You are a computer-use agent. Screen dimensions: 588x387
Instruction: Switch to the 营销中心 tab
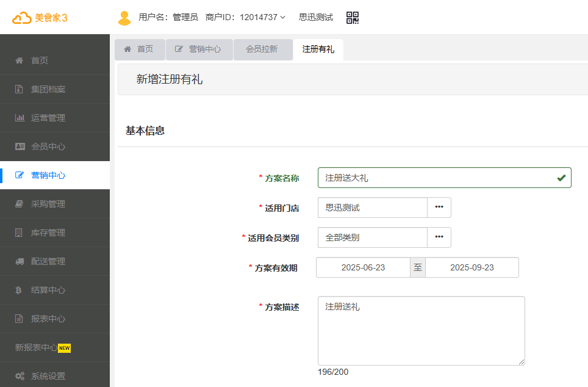click(x=199, y=49)
